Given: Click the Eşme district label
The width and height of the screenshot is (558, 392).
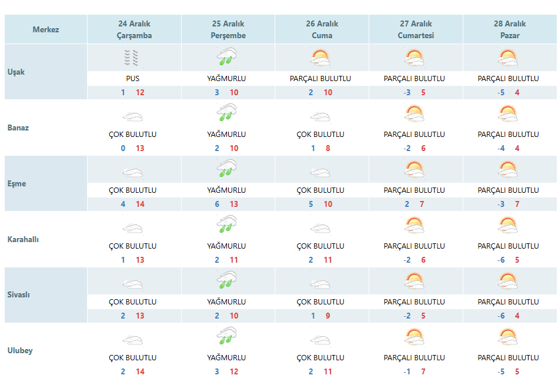Looking at the screenshot, I should coord(16,183).
